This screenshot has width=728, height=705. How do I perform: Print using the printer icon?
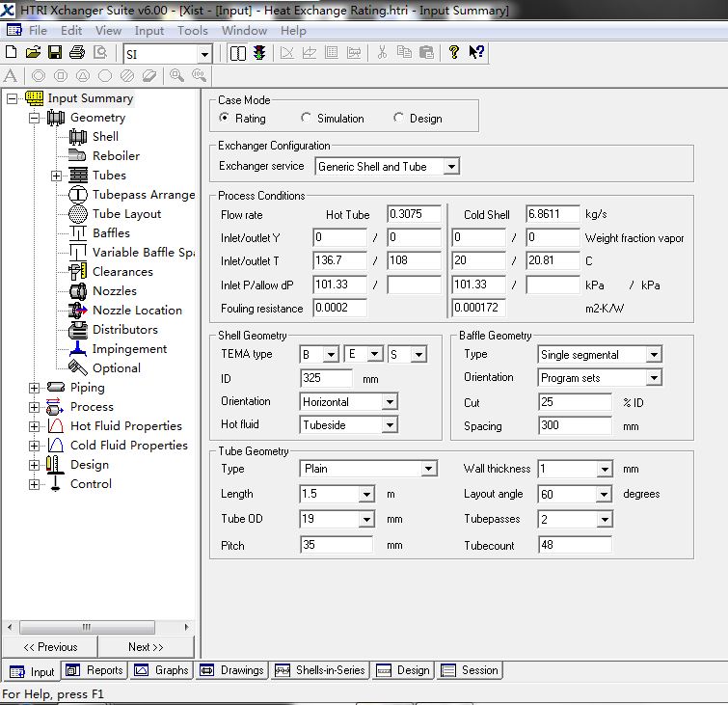click(77, 52)
